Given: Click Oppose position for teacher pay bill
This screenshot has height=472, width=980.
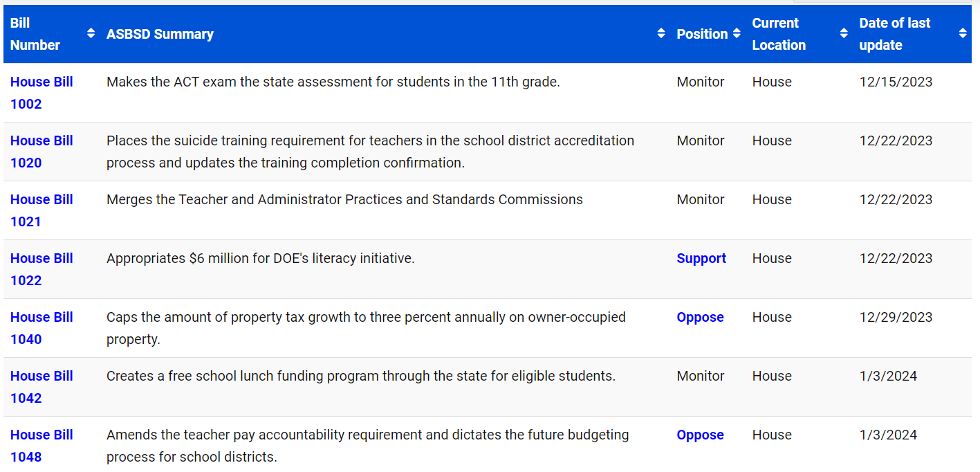Looking at the screenshot, I should coord(700,435).
